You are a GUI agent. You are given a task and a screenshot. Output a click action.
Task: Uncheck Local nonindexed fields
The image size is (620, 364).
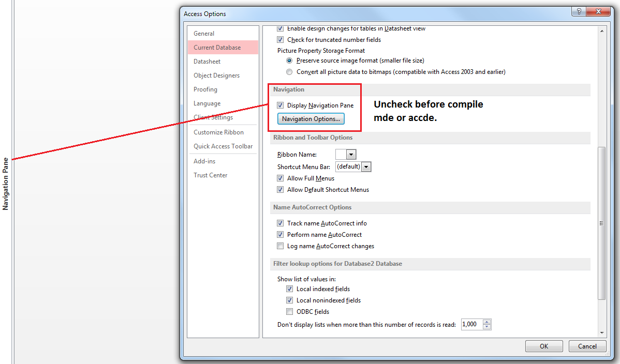tap(289, 300)
